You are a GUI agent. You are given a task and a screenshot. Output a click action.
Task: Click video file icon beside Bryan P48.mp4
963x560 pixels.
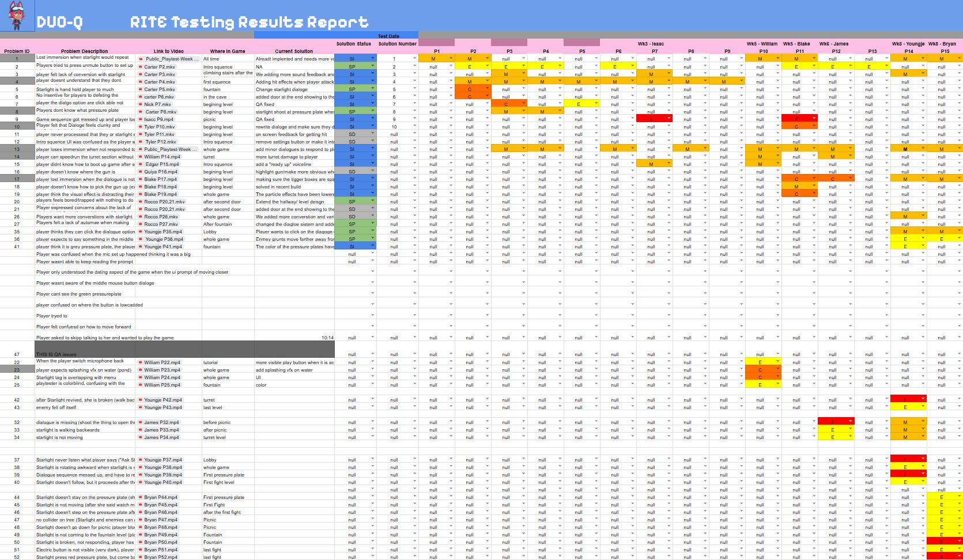pos(140,527)
